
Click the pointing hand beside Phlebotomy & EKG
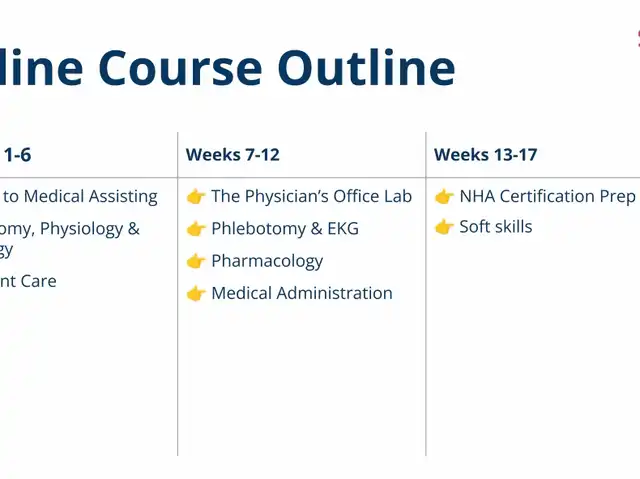(196, 229)
